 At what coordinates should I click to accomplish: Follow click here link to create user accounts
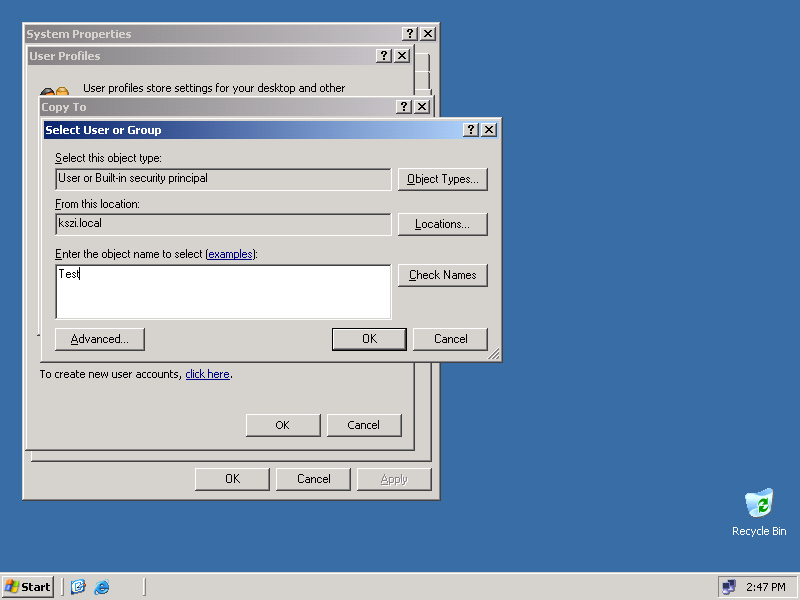tap(207, 374)
